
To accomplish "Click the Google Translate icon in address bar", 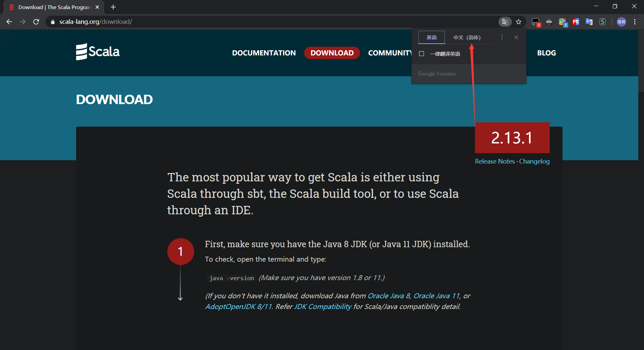I will pos(505,22).
